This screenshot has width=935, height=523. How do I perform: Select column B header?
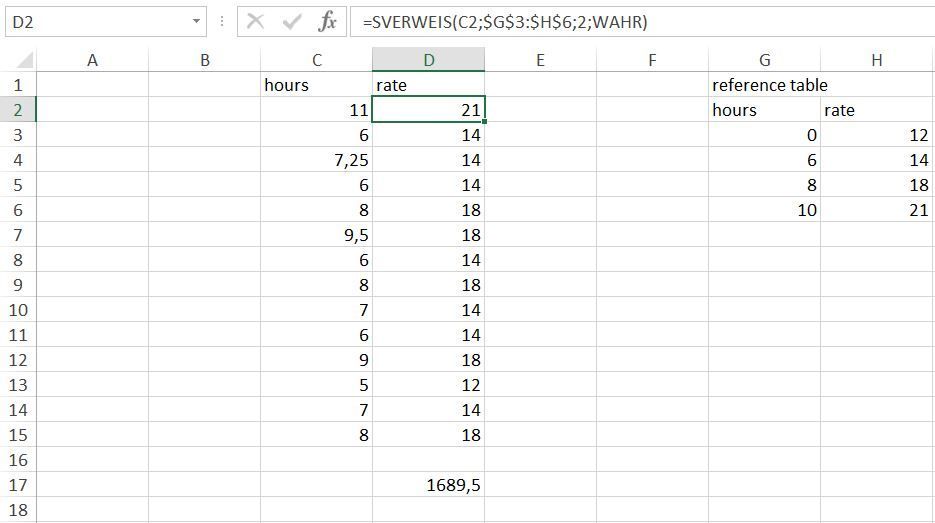click(x=205, y=60)
